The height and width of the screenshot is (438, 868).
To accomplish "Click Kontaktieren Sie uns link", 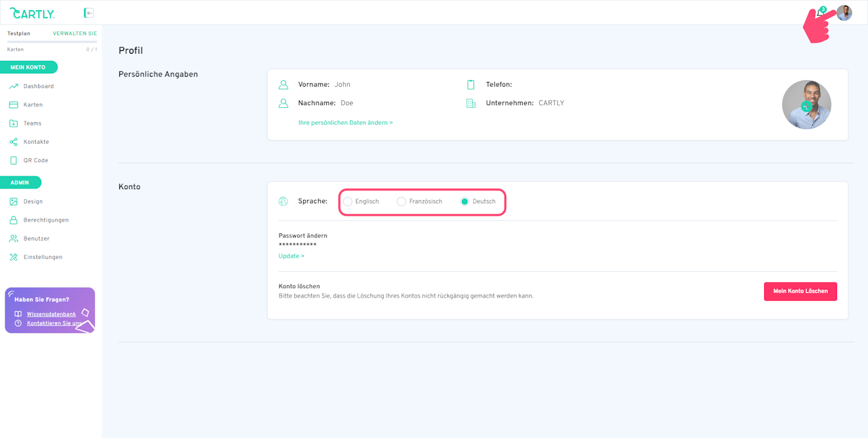I will [54, 323].
